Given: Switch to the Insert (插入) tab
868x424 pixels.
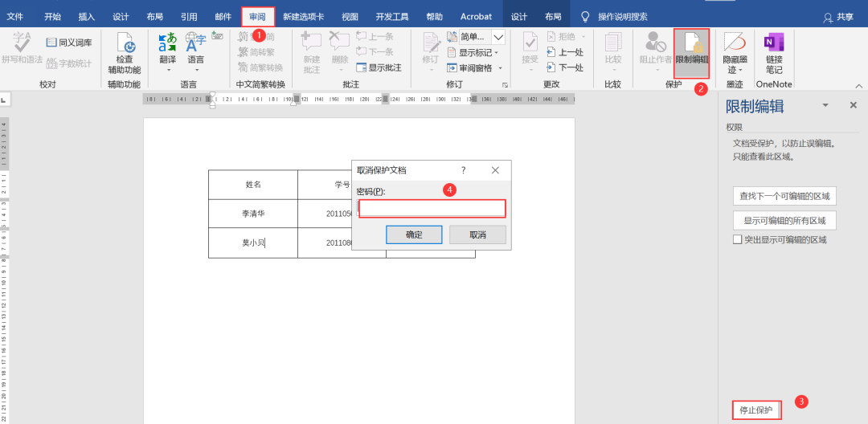Looking at the screenshot, I should (87, 16).
